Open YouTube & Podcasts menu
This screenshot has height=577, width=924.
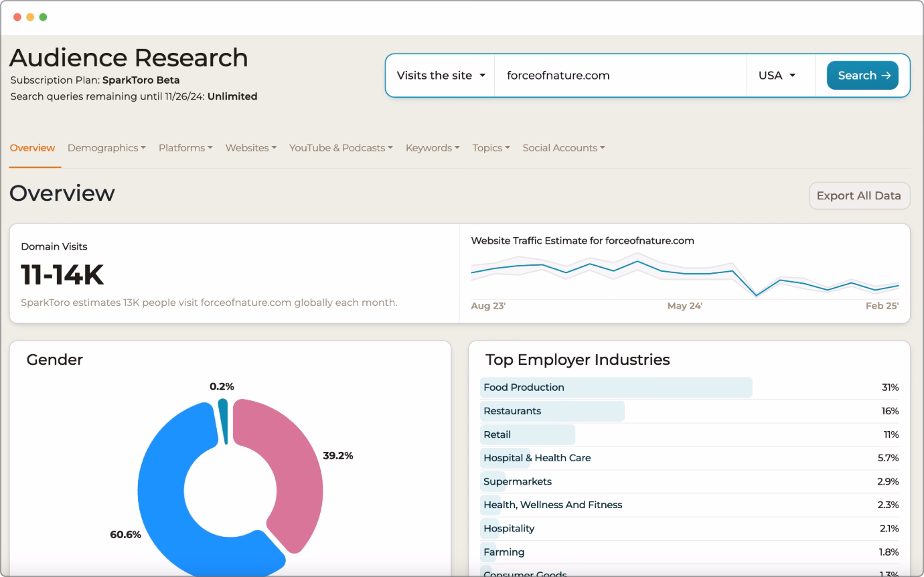click(x=341, y=148)
